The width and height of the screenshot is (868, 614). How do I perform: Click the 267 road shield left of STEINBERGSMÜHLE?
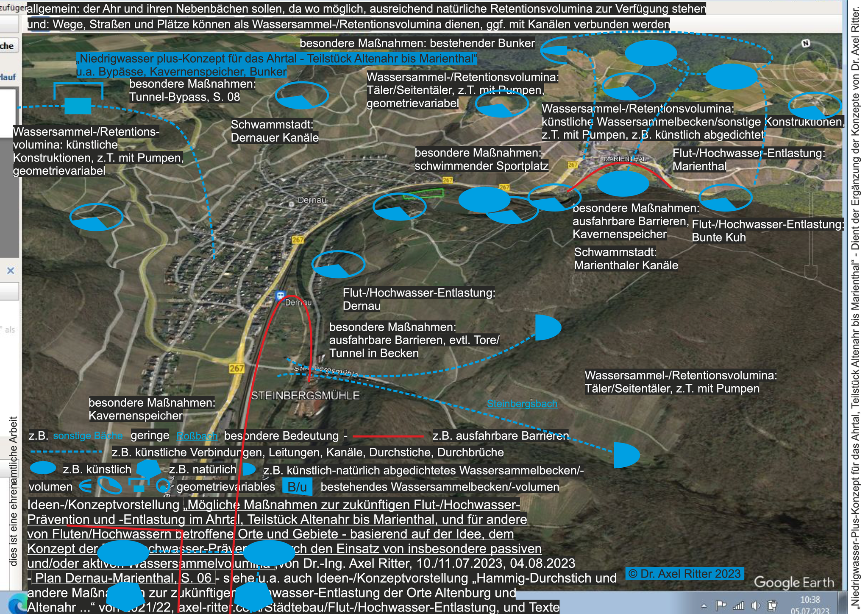(236, 368)
